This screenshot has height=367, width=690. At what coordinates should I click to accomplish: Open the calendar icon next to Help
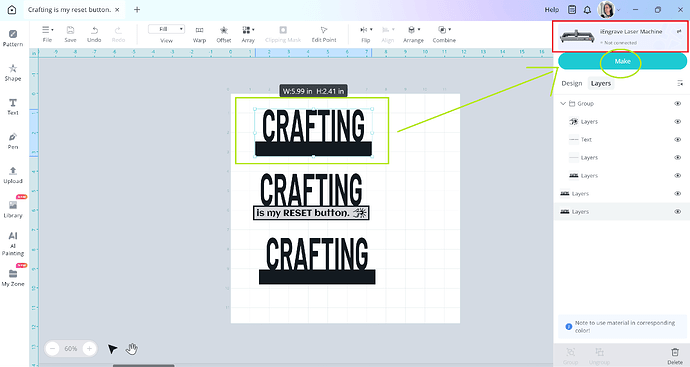tap(572, 10)
